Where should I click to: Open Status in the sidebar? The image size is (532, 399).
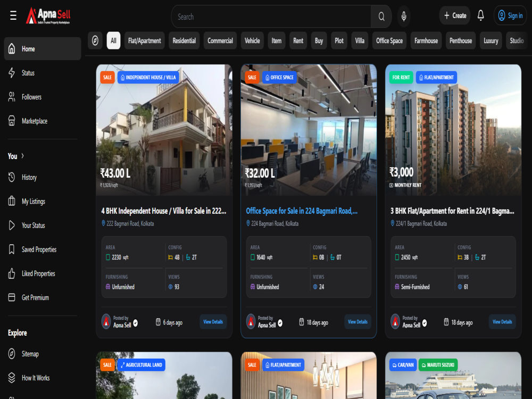pyautogui.click(x=43, y=73)
